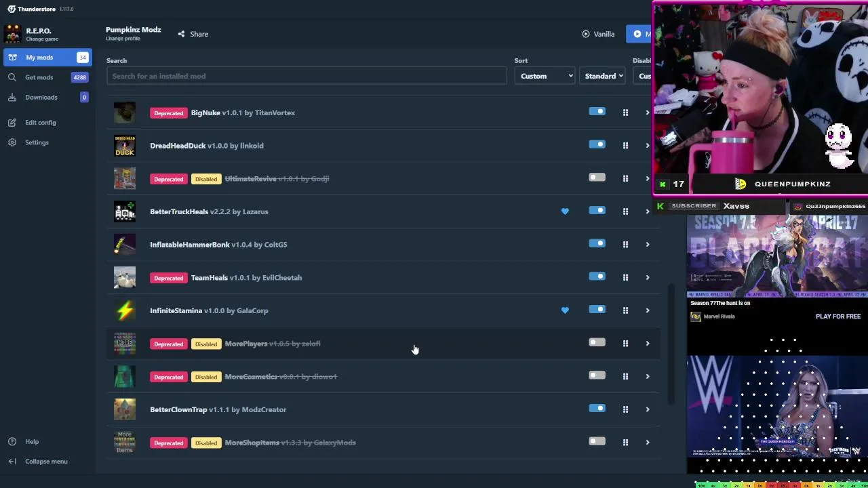Click the Share button
Screen dimensions: 868x488
coord(193,34)
